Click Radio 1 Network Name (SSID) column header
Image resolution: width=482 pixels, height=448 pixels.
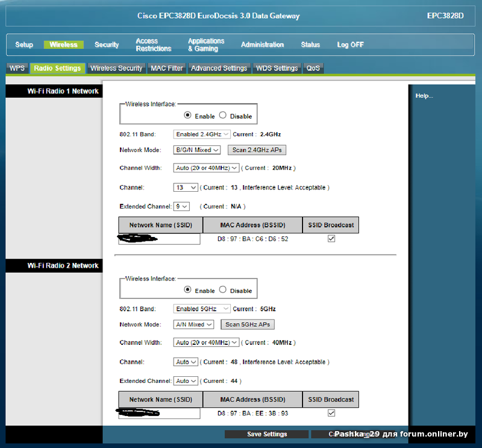coord(160,225)
